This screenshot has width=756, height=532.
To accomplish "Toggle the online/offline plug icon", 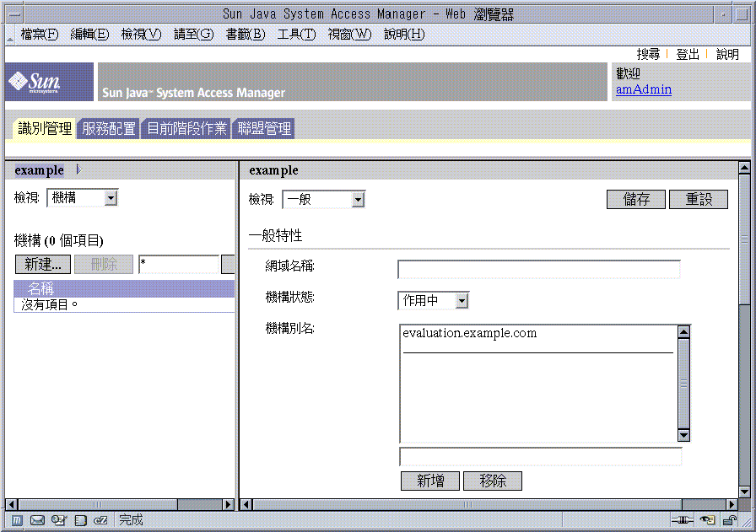I will coord(683,520).
